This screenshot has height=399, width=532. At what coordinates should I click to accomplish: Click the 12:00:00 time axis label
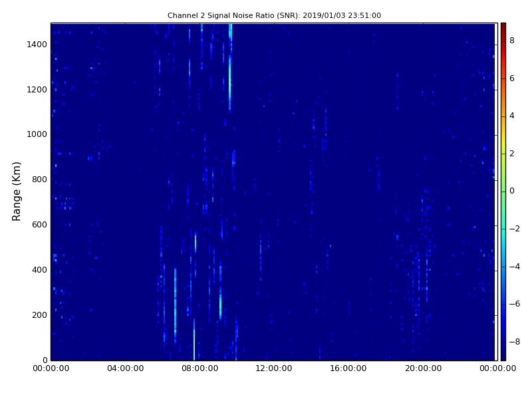274,368
